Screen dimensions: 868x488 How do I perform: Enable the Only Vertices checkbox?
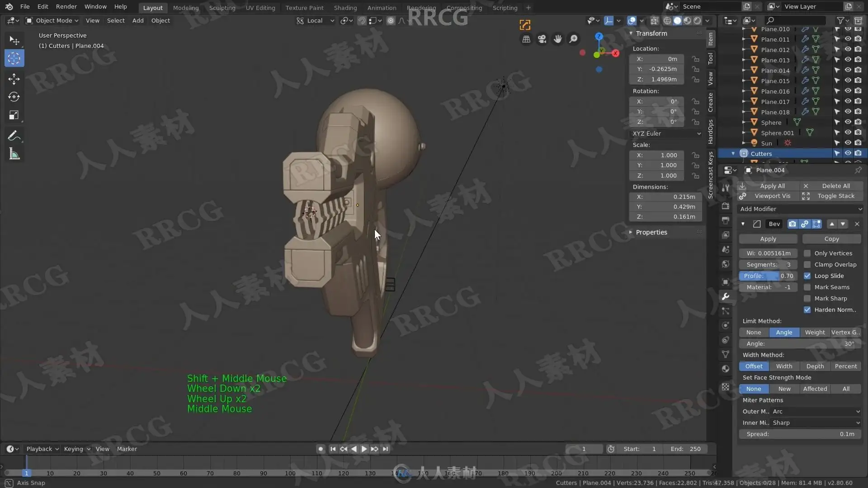pyautogui.click(x=807, y=253)
